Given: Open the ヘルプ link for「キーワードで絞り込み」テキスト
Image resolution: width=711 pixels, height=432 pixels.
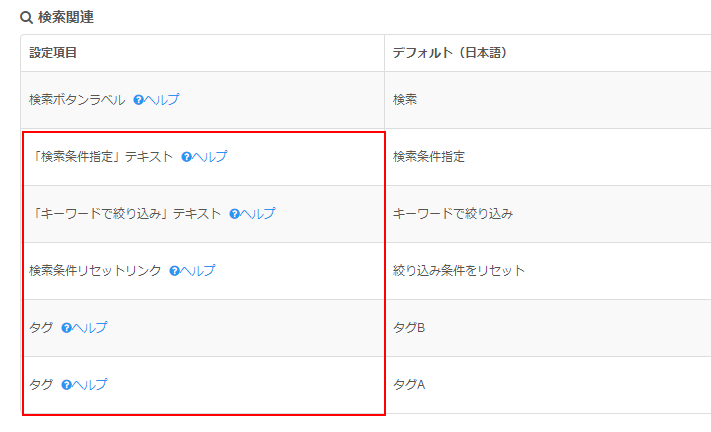Looking at the screenshot, I should [x=258, y=214].
